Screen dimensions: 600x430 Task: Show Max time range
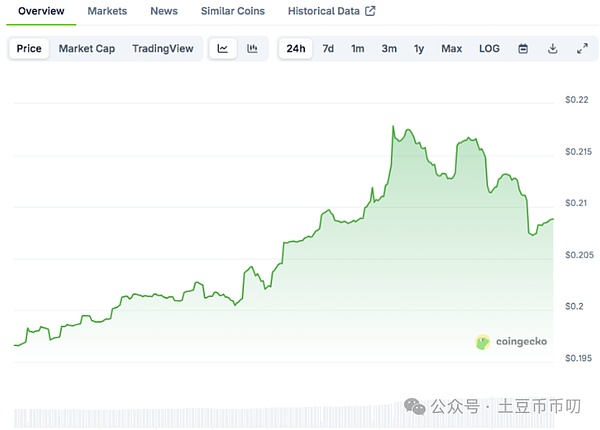pyautogui.click(x=452, y=48)
